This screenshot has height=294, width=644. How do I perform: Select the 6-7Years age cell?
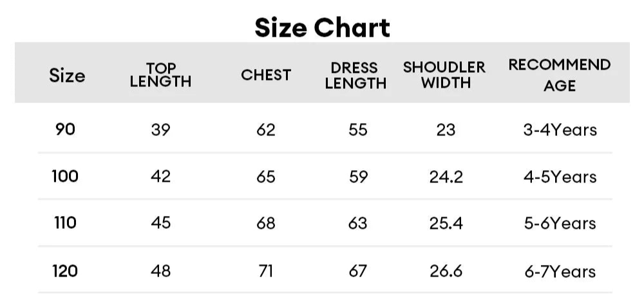[x=560, y=272]
